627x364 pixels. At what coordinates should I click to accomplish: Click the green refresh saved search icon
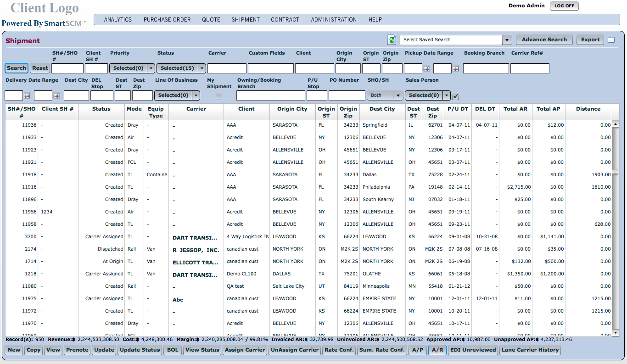(x=392, y=40)
